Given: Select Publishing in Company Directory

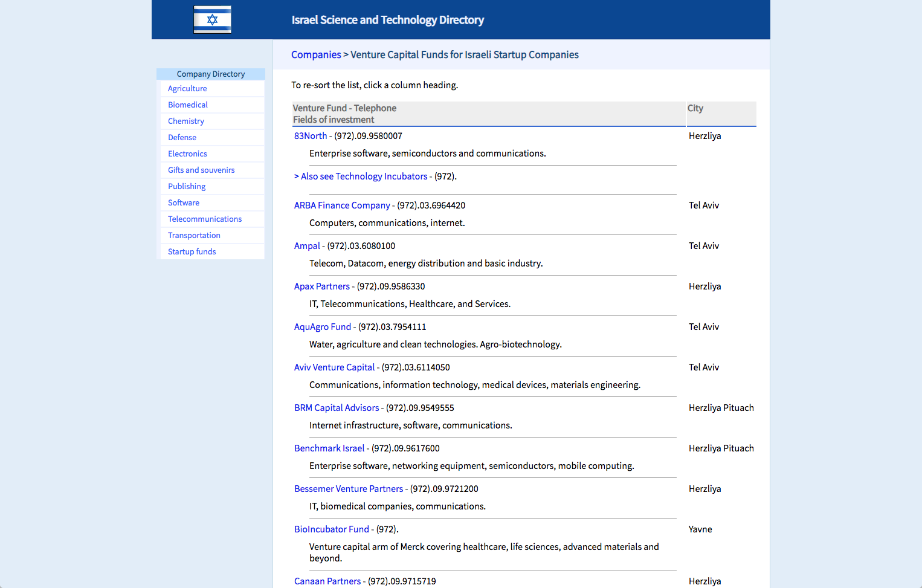Looking at the screenshot, I should coord(187,186).
